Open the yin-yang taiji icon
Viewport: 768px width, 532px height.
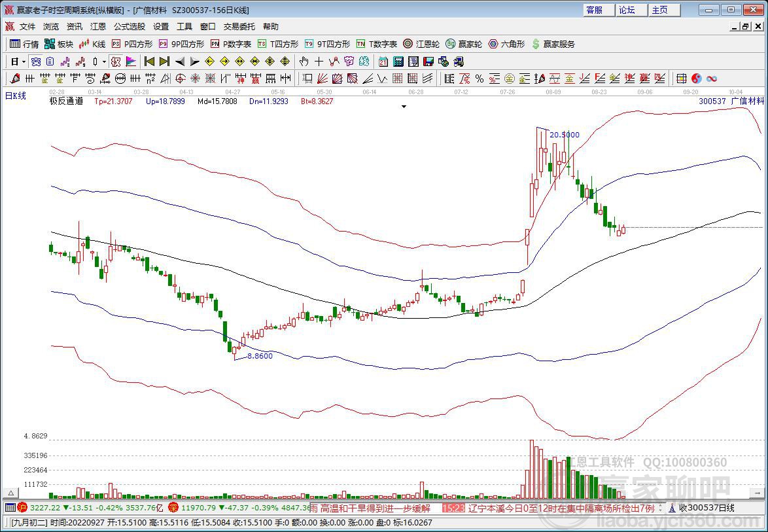click(696, 79)
